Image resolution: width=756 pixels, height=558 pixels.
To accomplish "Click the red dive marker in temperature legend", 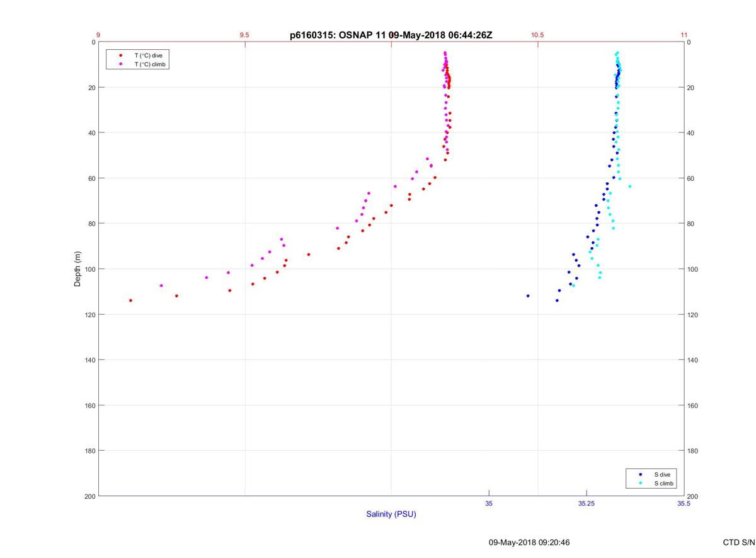I will point(120,55).
